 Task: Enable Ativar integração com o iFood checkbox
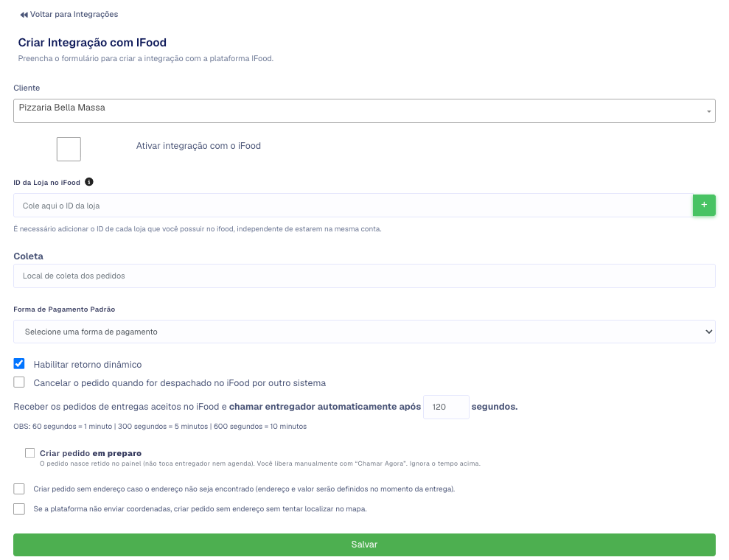coord(69,149)
